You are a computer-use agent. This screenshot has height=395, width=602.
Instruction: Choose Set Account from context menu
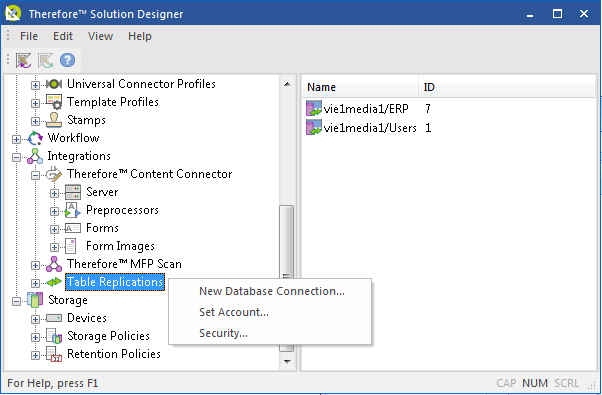[270, 312]
